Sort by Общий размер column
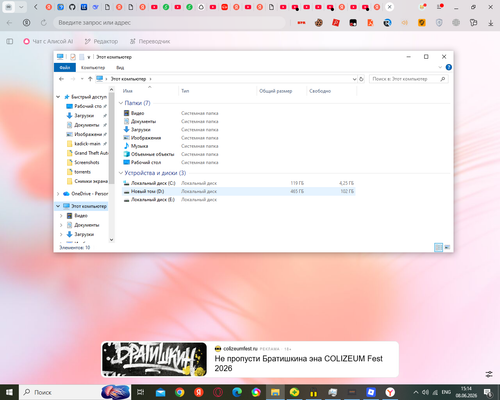 (282, 91)
